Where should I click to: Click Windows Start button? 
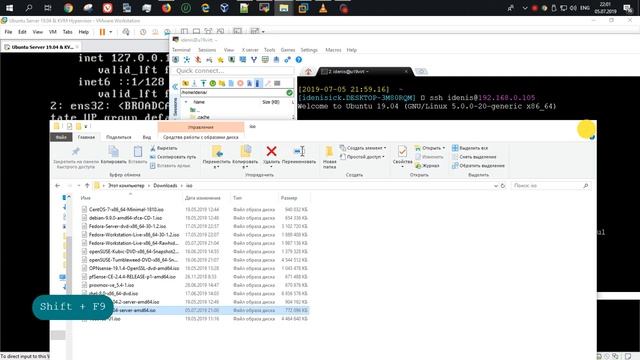(9, 8)
